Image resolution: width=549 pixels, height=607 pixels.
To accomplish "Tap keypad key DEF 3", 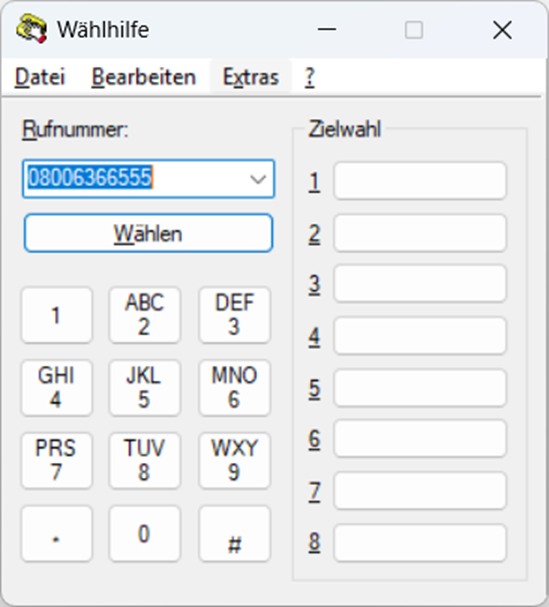I will [235, 315].
